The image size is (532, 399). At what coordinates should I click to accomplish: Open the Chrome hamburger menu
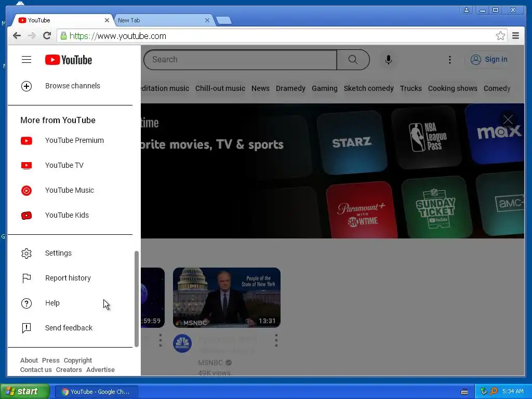tap(515, 36)
